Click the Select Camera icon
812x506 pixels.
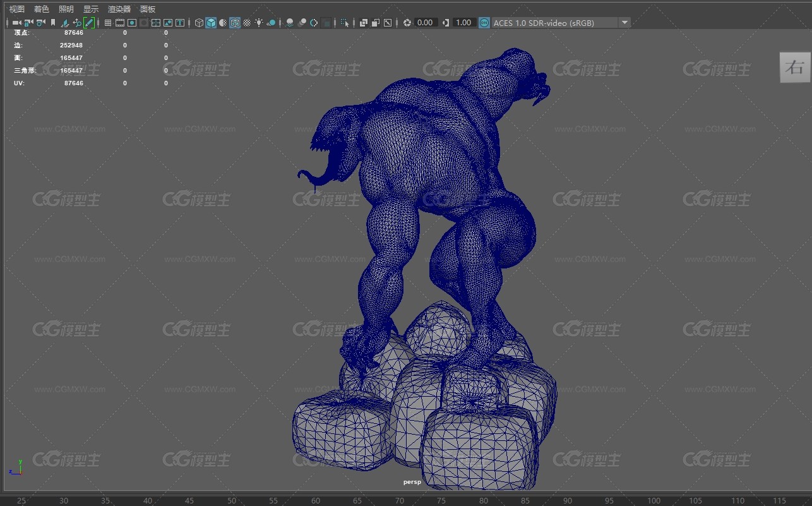click(x=16, y=23)
